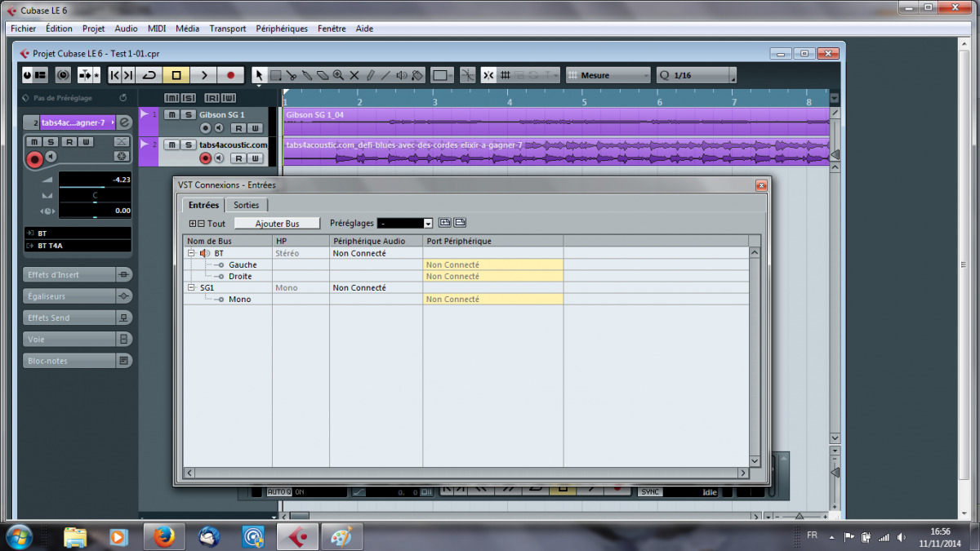Image resolution: width=980 pixels, height=551 pixels.
Task: Toggle Read automation on tabs4acoustic.com track
Action: [x=237, y=158]
